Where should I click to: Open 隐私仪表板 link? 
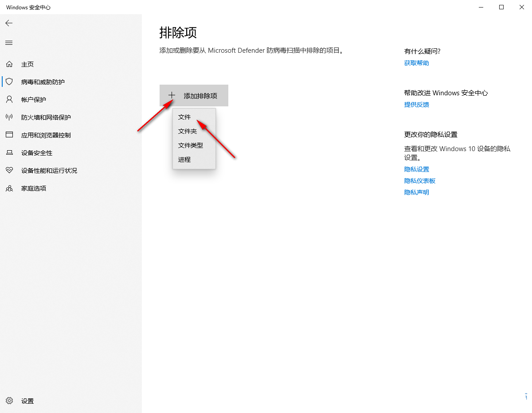point(420,180)
